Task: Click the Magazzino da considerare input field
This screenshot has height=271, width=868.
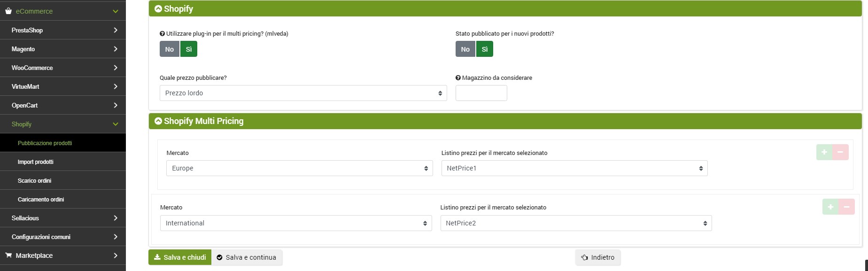Action: [481, 93]
